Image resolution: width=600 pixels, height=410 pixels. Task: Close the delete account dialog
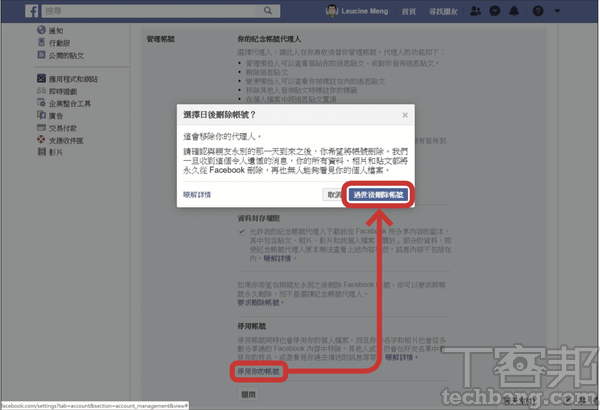click(405, 115)
